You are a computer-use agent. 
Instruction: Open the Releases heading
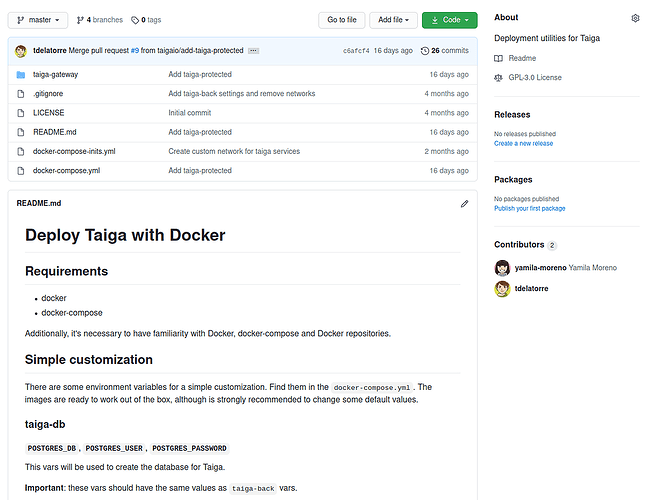coord(512,115)
